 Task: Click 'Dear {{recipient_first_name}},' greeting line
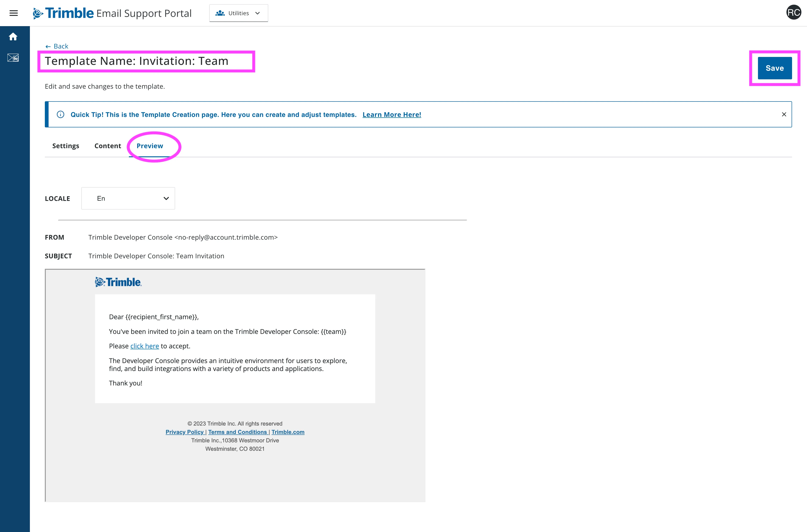tap(154, 317)
